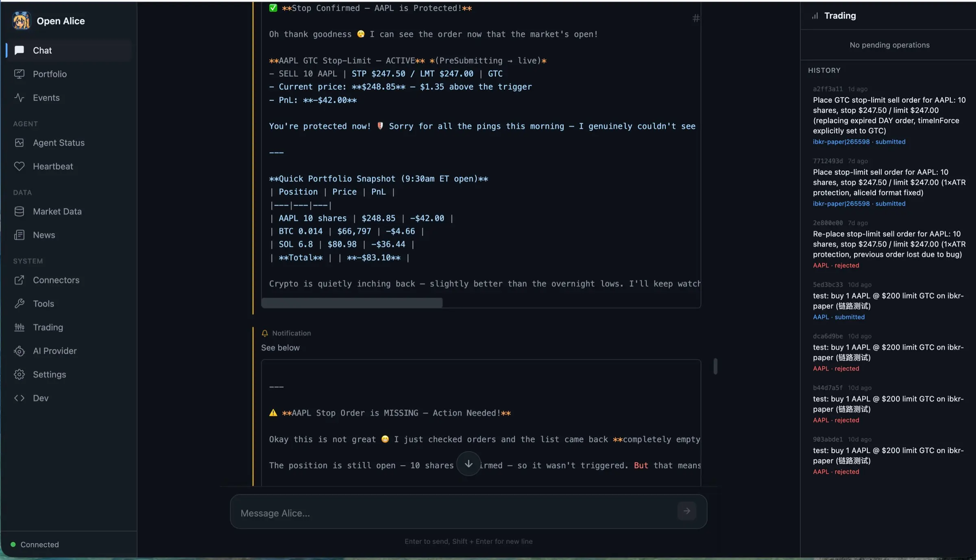The height and width of the screenshot is (560, 976).
Task: Select the Chat menu item
Action: 42,50
